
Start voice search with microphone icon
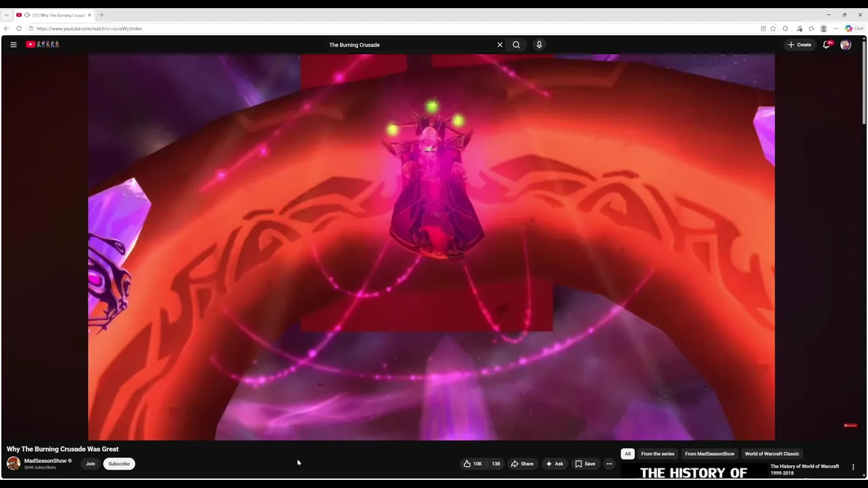[539, 45]
